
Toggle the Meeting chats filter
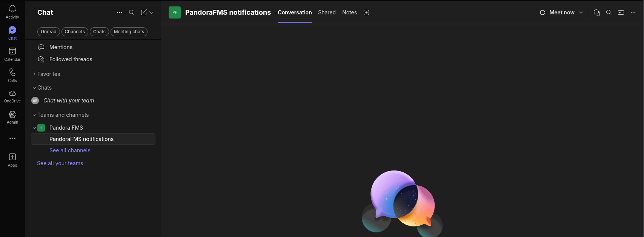point(129,32)
